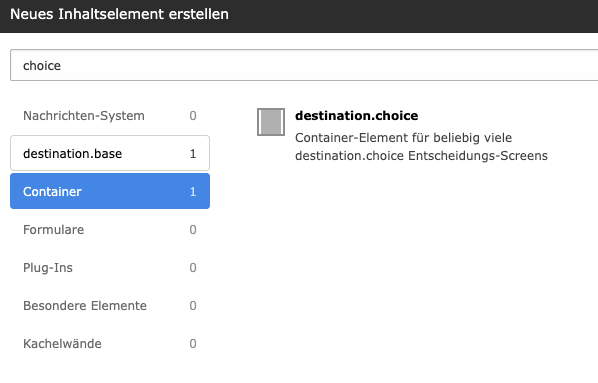Click the count badge beside destination.base
The image size is (598, 383).
tap(193, 154)
